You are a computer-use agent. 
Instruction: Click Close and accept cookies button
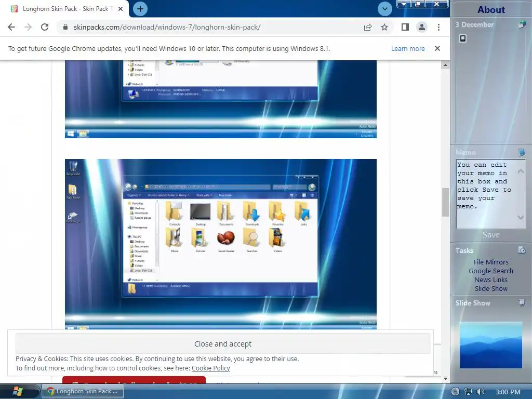(x=223, y=344)
